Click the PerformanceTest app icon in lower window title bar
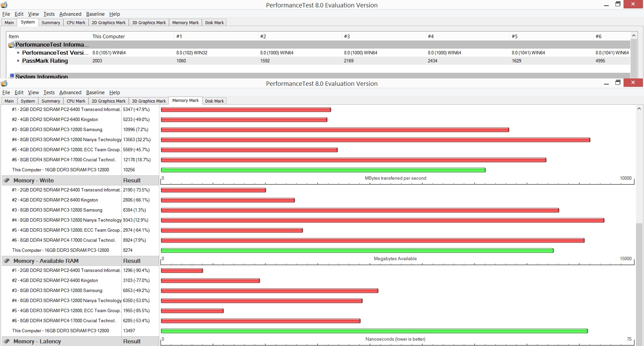Screen dimensions: 644x346 coord(4,83)
